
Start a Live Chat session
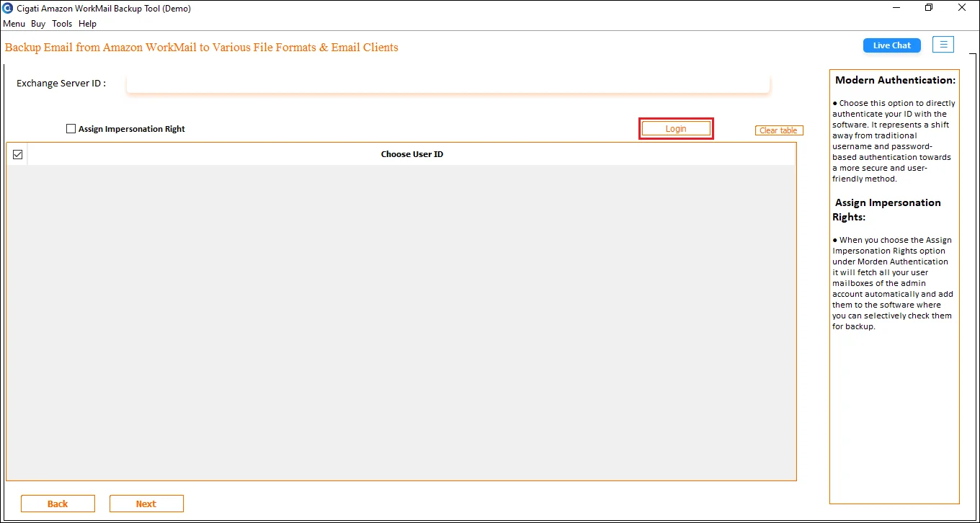(x=892, y=45)
